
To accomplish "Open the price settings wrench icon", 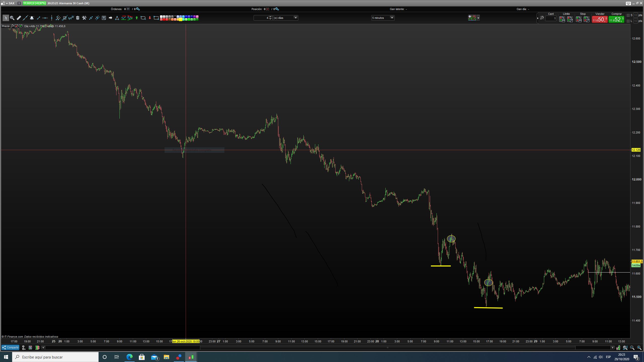I will tap(12, 26).
